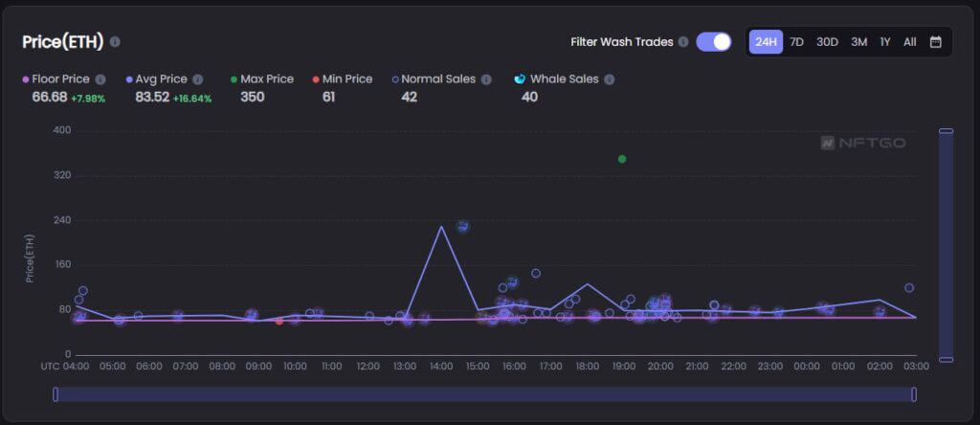Image resolution: width=980 pixels, height=425 pixels.
Task: Open the calendar date picker icon
Action: [x=936, y=42]
